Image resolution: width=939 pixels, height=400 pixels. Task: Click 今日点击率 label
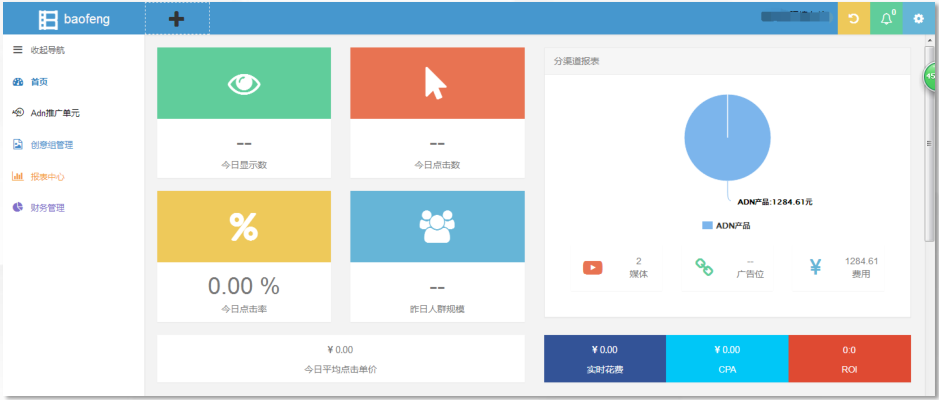coord(244,309)
